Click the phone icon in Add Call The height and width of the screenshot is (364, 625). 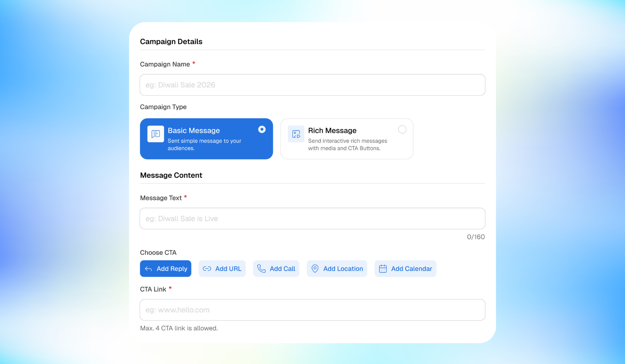(261, 269)
